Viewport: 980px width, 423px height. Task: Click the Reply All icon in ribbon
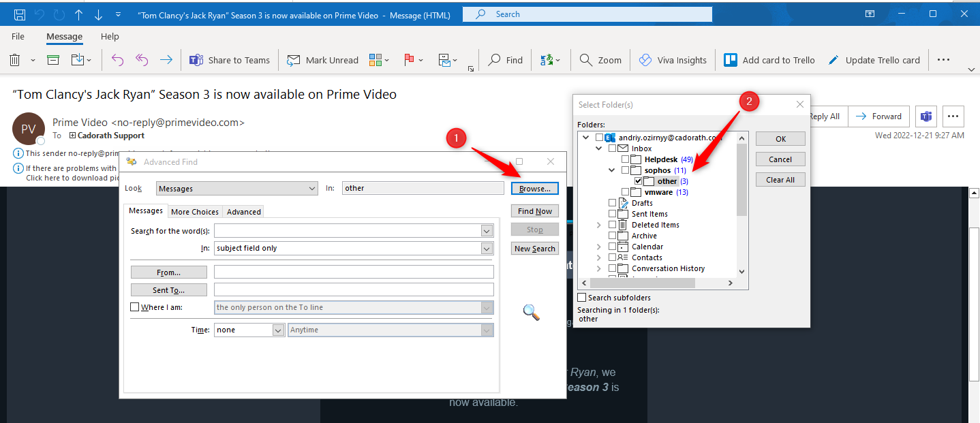142,60
